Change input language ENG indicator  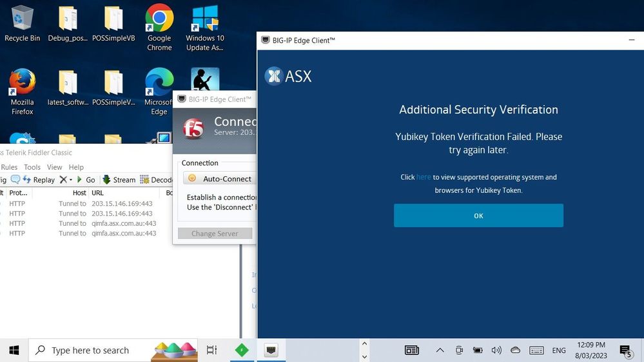pos(558,350)
